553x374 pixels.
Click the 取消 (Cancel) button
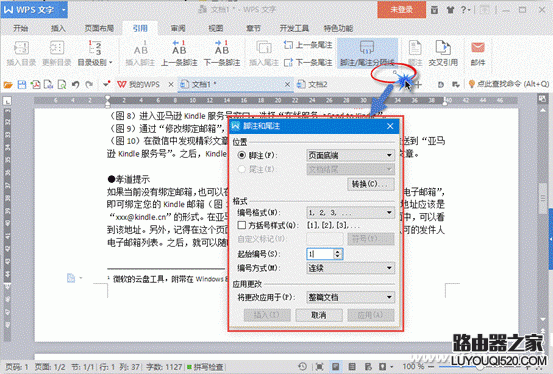319,315
